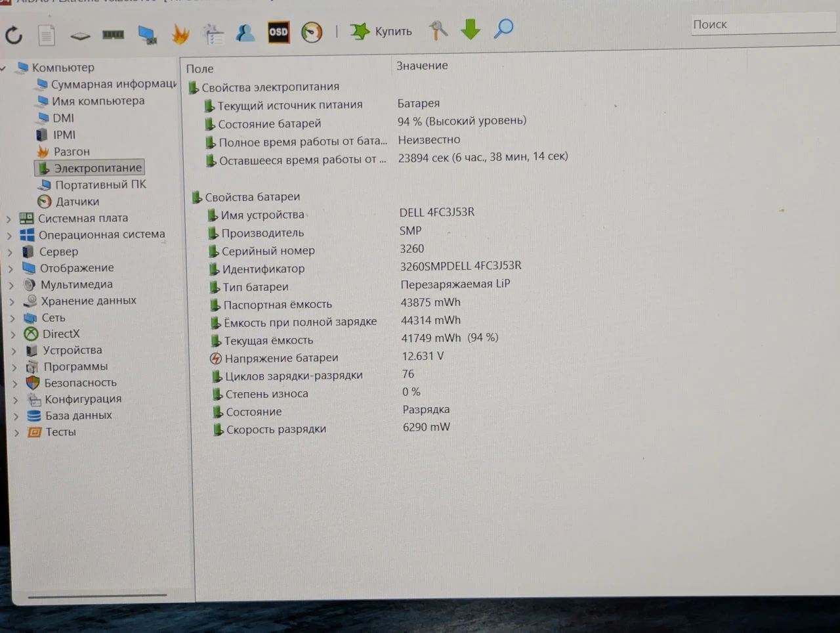Viewport: 840px width, 633px height.
Task: Expand the Системная плата node
Action: 9,219
